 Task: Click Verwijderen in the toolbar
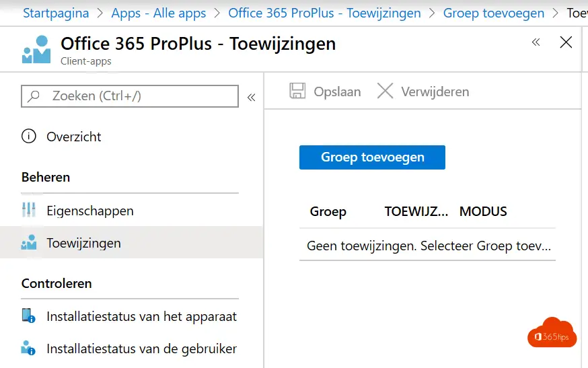point(435,92)
